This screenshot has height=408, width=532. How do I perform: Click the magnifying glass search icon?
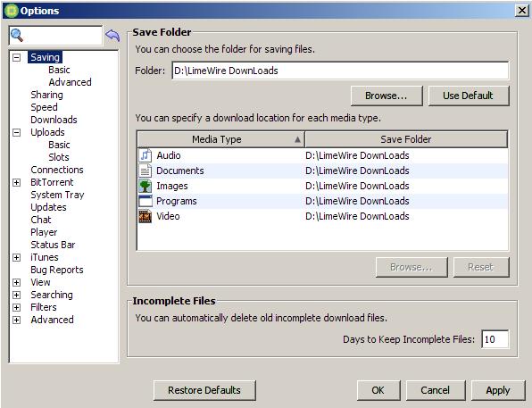click(x=17, y=36)
